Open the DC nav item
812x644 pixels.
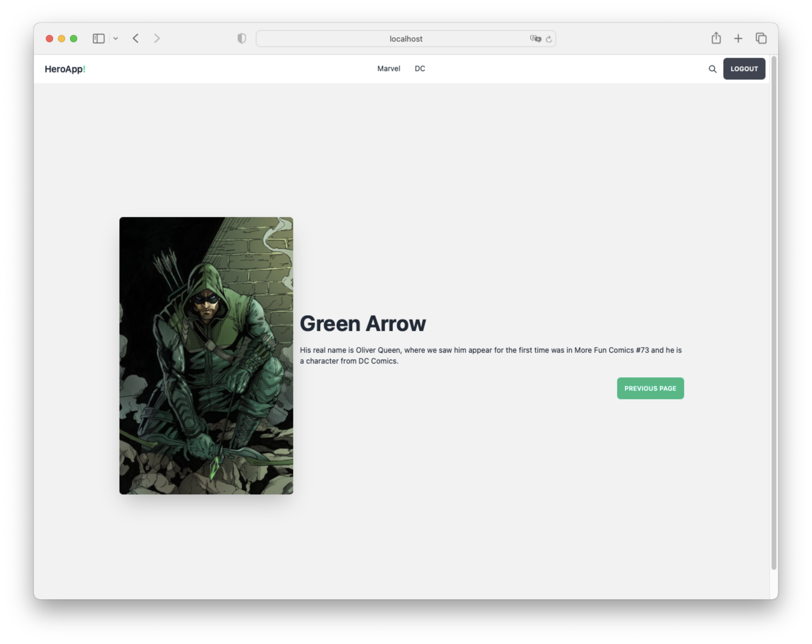pos(420,68)
